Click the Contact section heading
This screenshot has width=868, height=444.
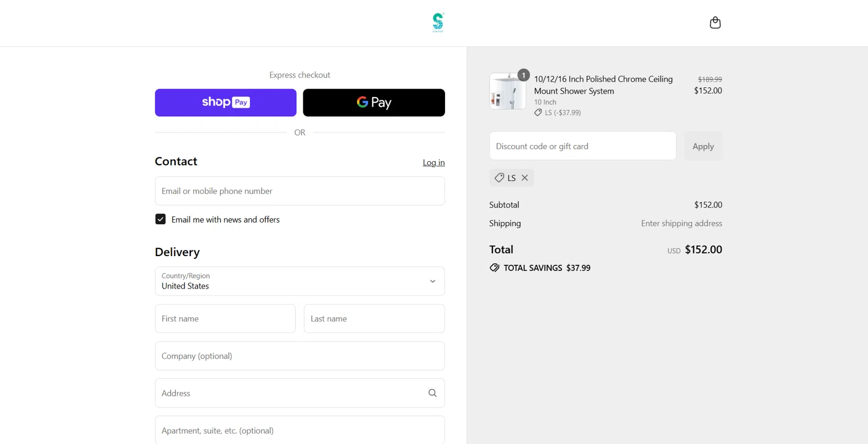(x=176, y=161)
